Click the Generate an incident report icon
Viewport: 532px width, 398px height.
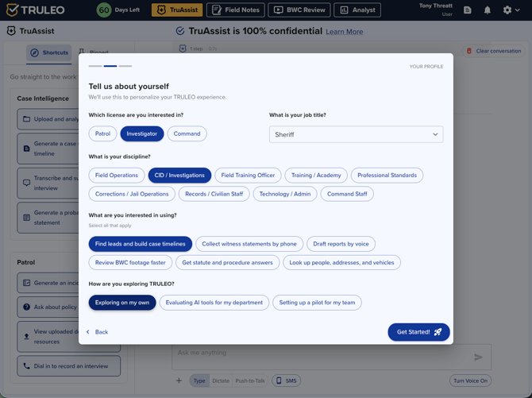(26, 283)
